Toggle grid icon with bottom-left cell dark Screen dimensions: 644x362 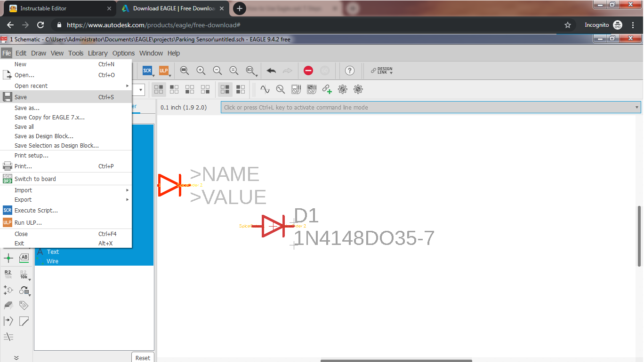pos(190,89)
